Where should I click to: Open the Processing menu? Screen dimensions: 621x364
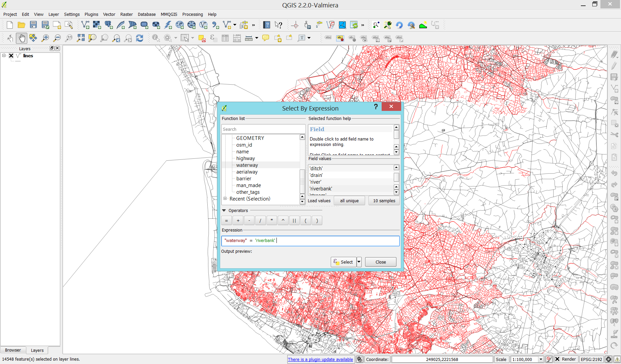193,14
